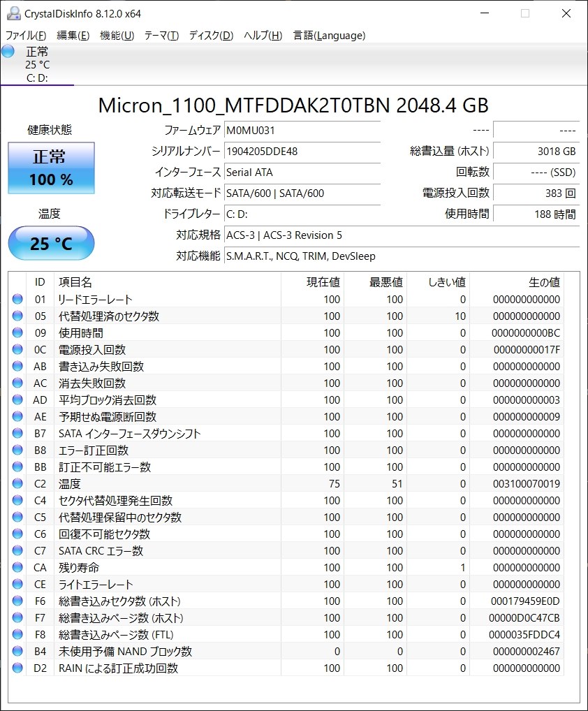Click status orb for ID AC 消去失敗回数
Screen dimensions: 588x711
17,383
